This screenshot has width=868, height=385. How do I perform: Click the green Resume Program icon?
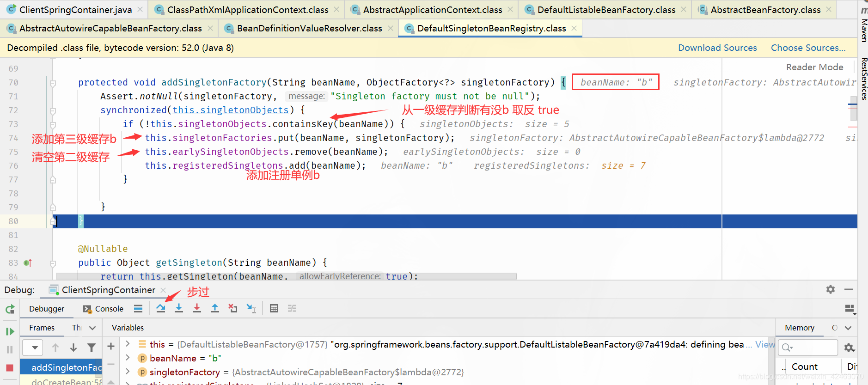pyautogui.click(x=10, y=331)
